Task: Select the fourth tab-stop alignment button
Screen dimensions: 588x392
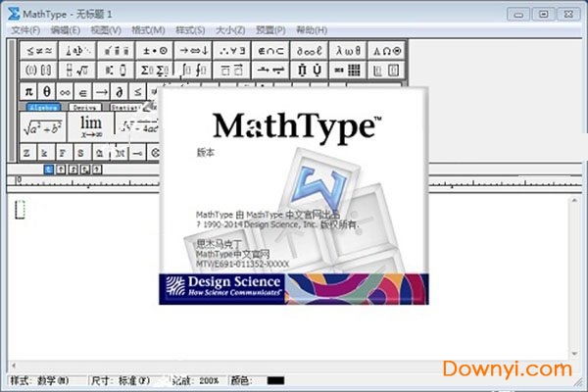Action: coord(85,170)
